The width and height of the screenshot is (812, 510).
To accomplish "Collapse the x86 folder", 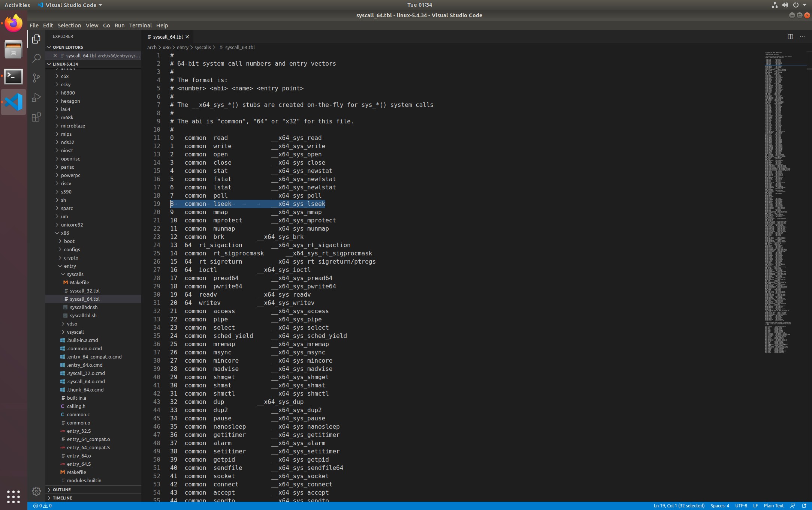I will 93,233.
